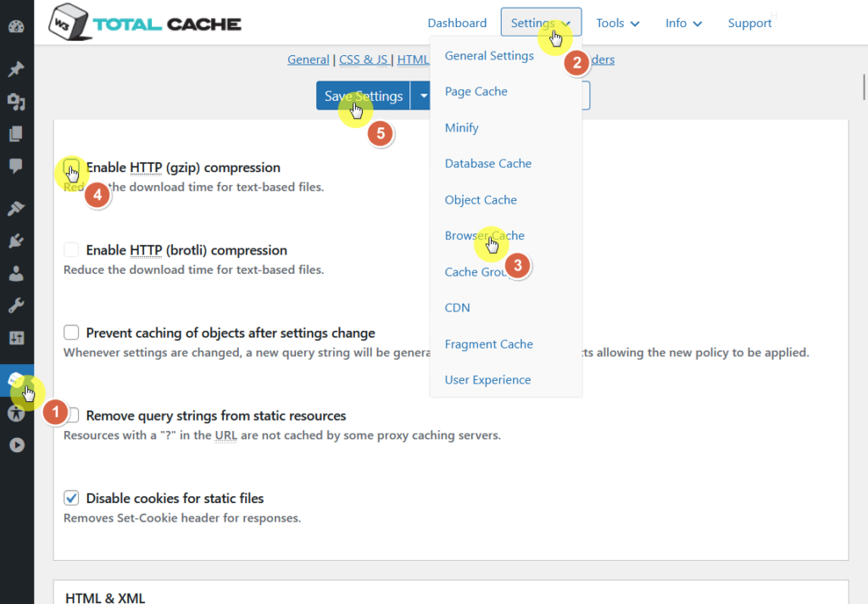This screenshot has height=604, width=868.
Task: Jump to General section anchor link
Action: [x=309, y=59]
